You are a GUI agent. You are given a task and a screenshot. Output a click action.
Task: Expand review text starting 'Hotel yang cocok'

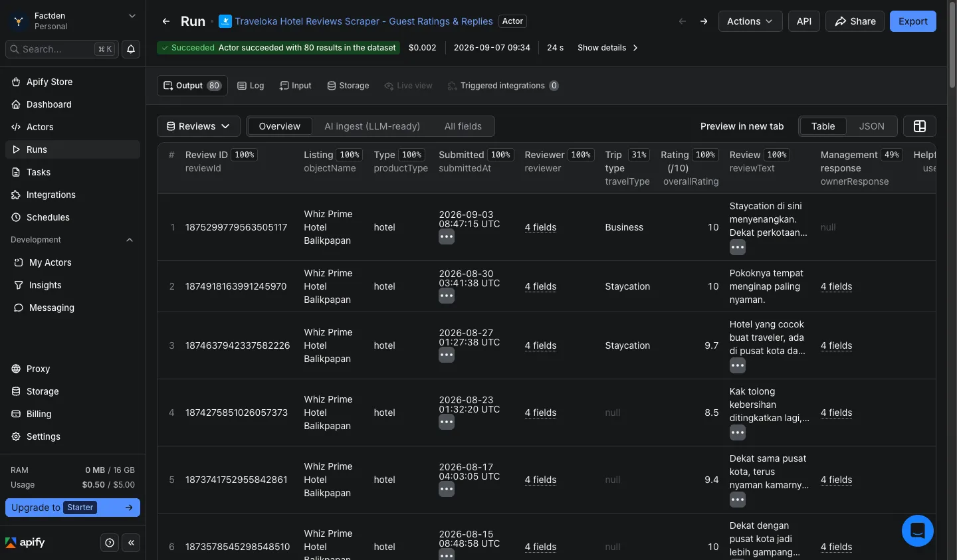[738, 365]
